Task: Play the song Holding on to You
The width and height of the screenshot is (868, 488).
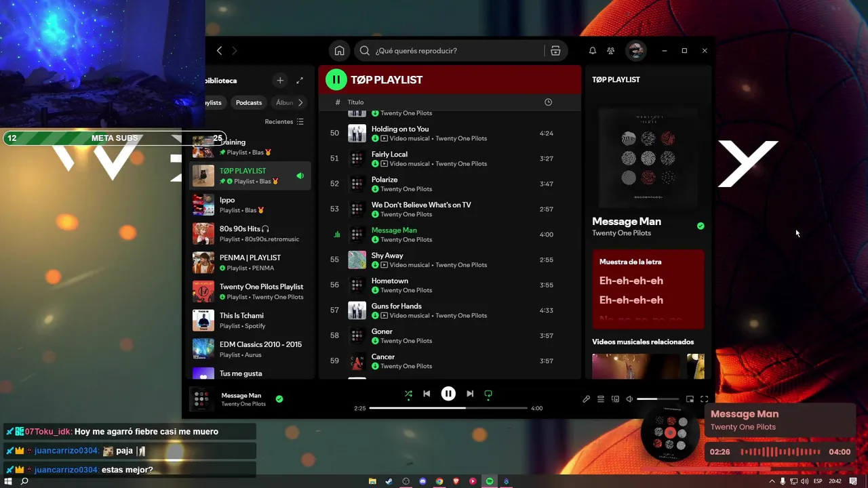Action: click(x=450, y=134)
